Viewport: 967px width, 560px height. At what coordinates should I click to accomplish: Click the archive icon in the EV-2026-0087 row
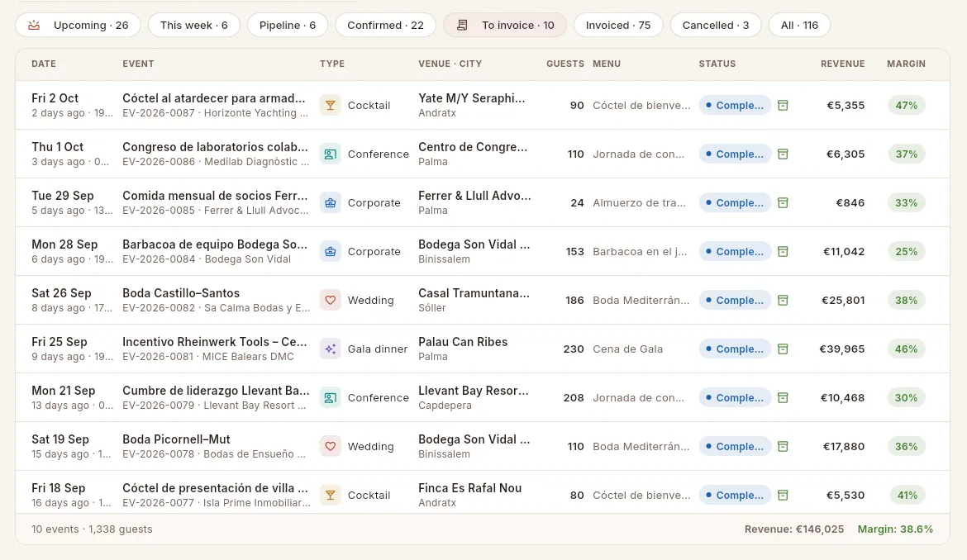[x=783, y=106]
